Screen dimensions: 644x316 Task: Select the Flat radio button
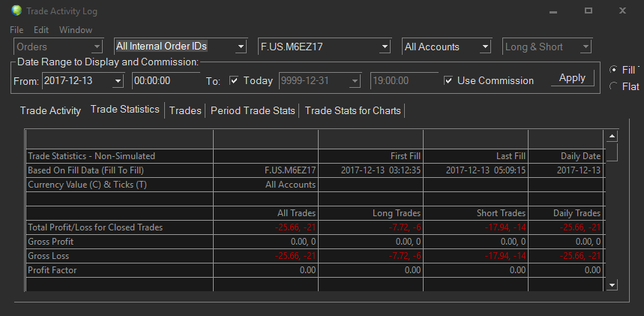pyautogui.click(x=613, y=86)
